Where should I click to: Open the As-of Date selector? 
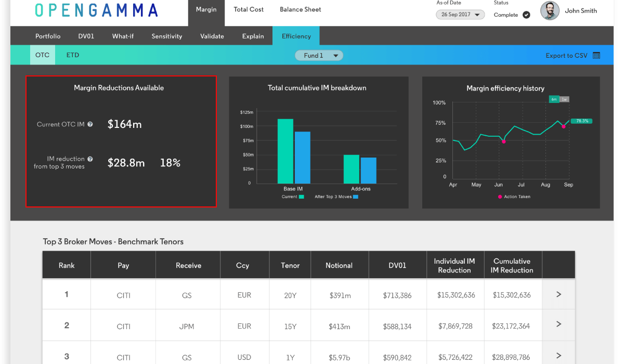click(x=460, y=14)
